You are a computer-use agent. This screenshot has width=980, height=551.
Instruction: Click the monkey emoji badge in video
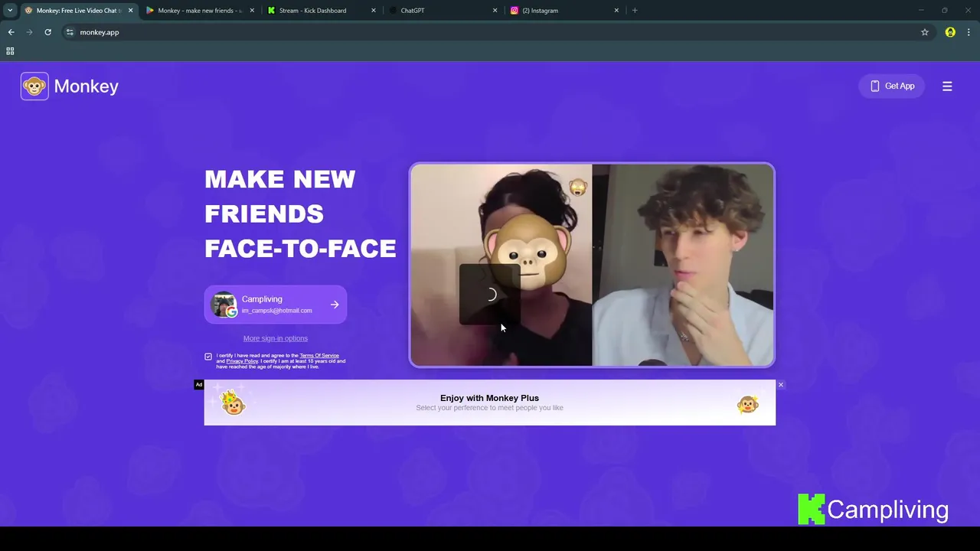577,187
